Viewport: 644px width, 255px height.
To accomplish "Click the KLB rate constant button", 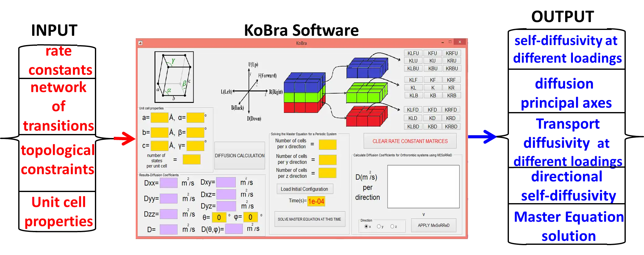I will click(x=413, y=95).
